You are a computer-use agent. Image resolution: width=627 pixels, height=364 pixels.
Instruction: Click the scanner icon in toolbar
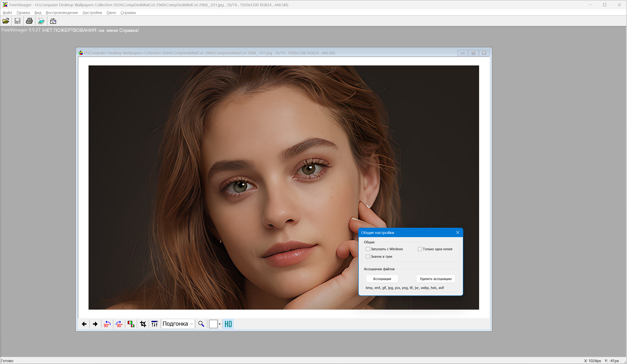[41, 21]
